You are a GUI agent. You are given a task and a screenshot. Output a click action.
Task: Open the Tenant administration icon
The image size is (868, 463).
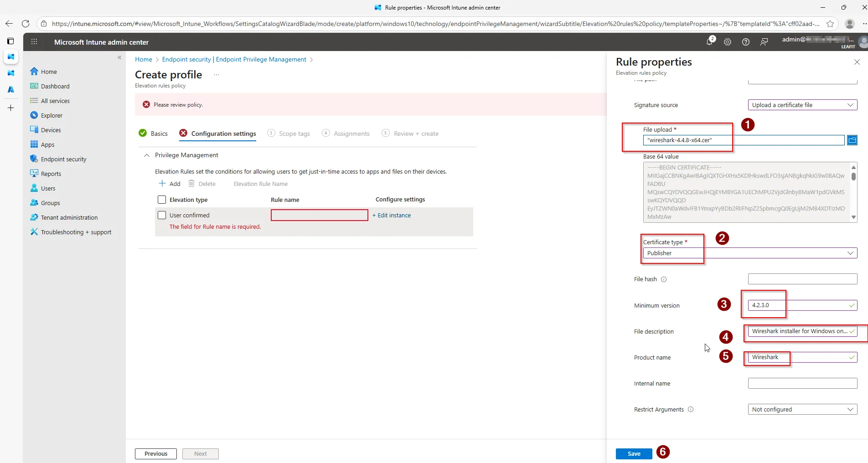pyautogui.click(x=34, y=217)
